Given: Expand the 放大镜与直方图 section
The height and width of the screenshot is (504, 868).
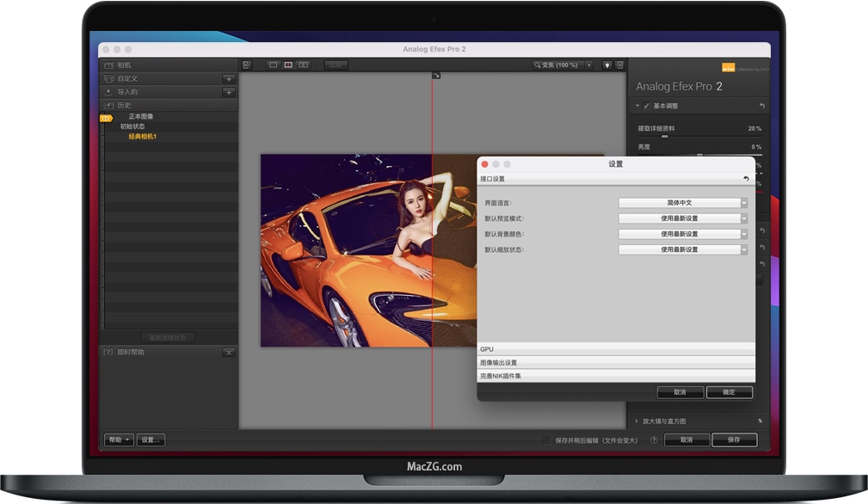Looking at the screenshot, I should coord(637,421).
